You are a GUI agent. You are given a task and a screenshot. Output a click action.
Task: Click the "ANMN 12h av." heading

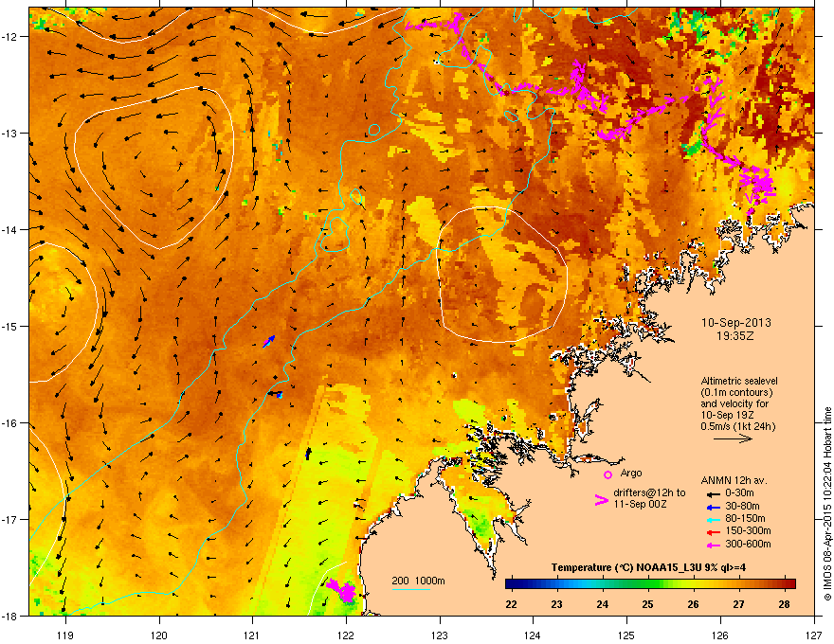[734, 481]
